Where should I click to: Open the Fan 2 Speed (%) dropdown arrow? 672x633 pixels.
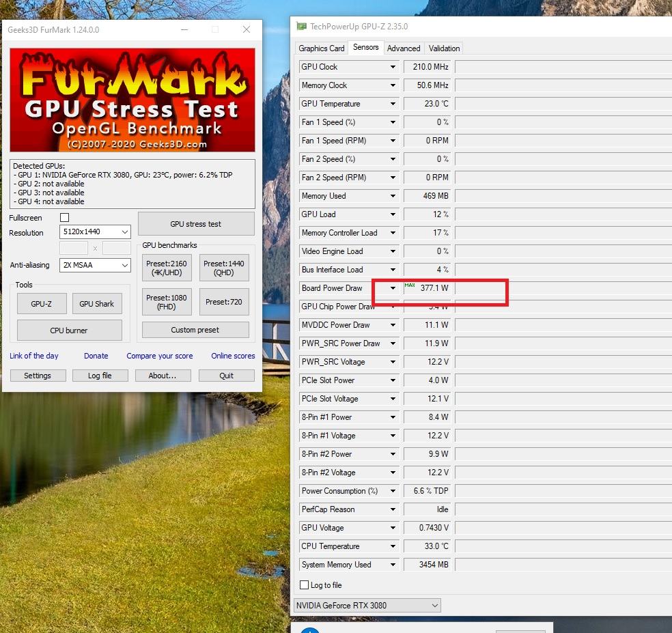(393, 159)
